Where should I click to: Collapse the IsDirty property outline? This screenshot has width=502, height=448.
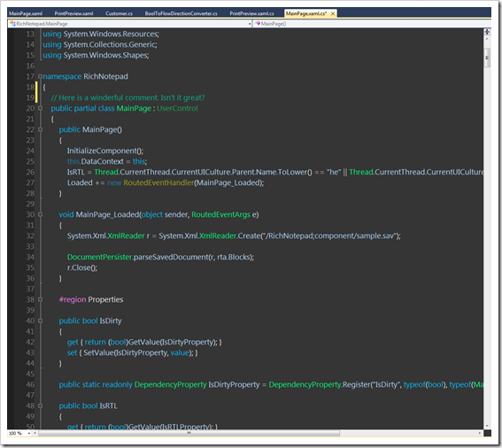[40, 321]
